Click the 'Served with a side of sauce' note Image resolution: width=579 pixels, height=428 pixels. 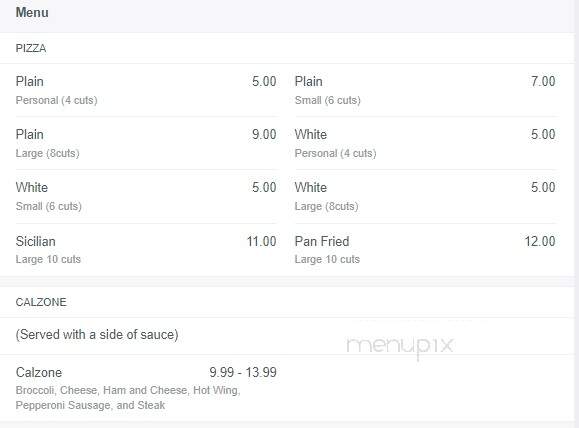97,335
